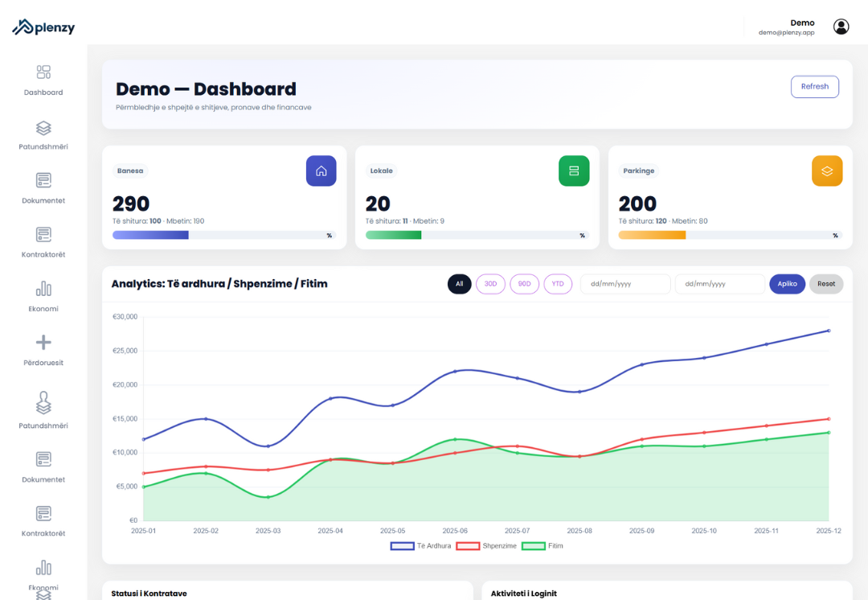Open the end date picker field
Viewport: 868px width, 600px height.
tap(719, 284)
